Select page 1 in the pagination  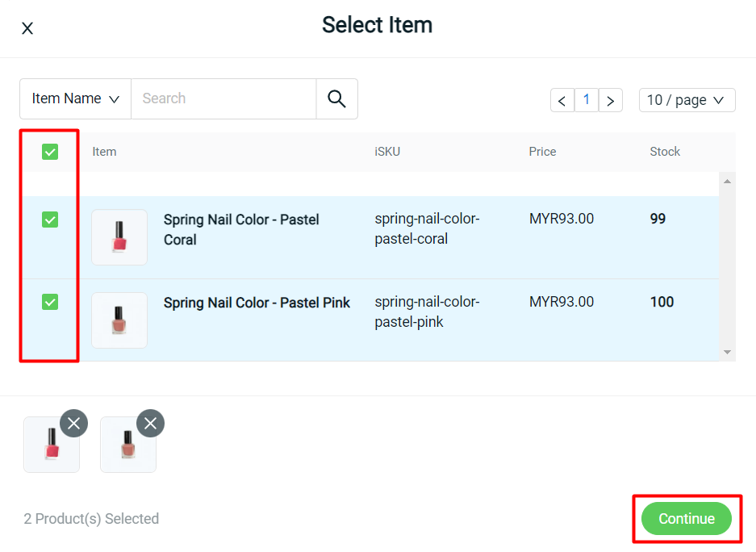coord(587,100)
